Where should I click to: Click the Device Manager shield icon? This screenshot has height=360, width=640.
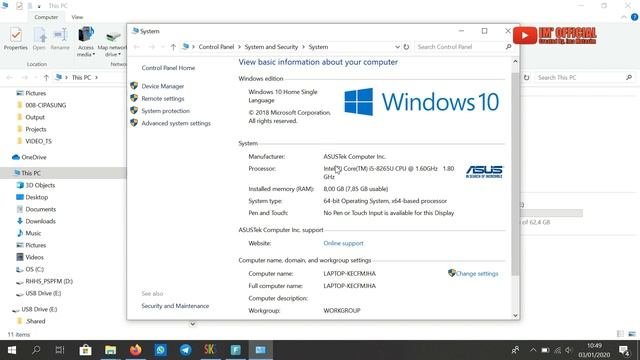click(x=134, y=86)
